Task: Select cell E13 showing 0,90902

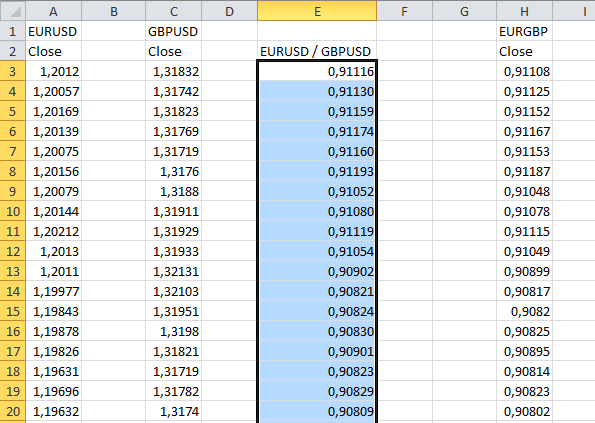Action: click(317, 271)
